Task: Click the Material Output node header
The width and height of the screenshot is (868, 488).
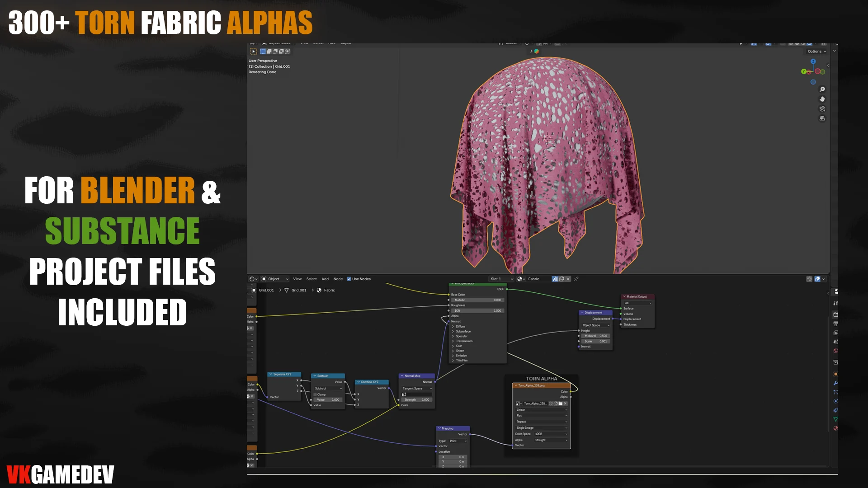Action: click(638, 297)
